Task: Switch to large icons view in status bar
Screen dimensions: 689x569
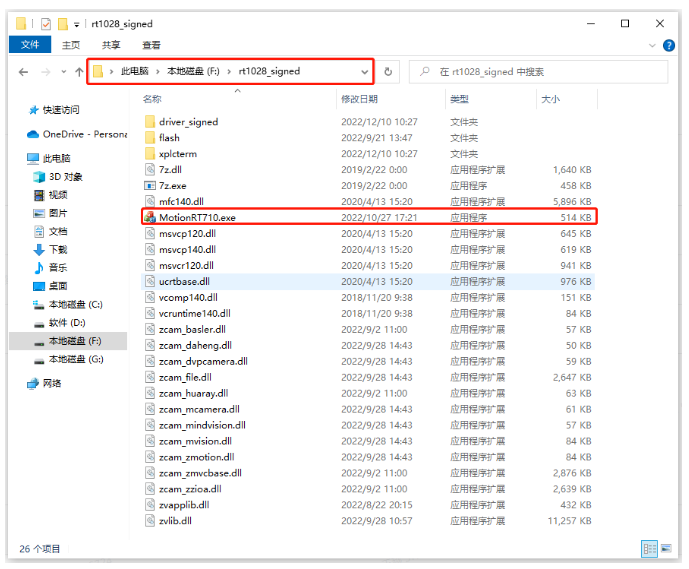Action: click(x=666, y=548)
